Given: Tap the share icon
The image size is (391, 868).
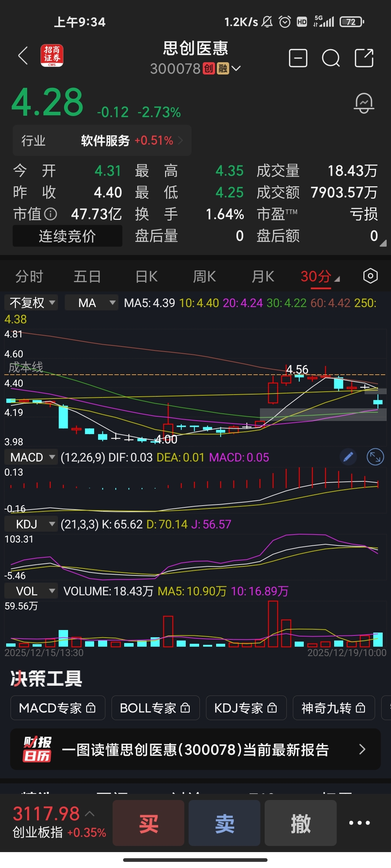Looking at the screenshot, I should [364, 58].
